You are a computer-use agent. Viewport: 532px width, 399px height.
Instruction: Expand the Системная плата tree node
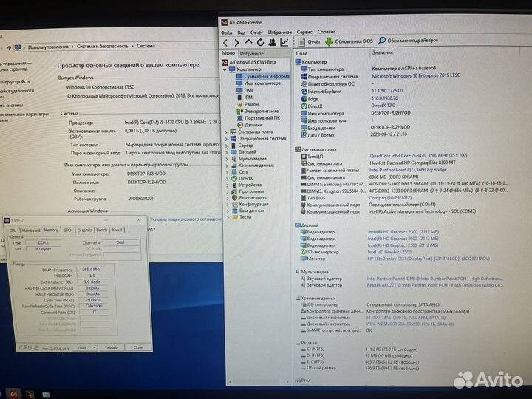(226, 132)
